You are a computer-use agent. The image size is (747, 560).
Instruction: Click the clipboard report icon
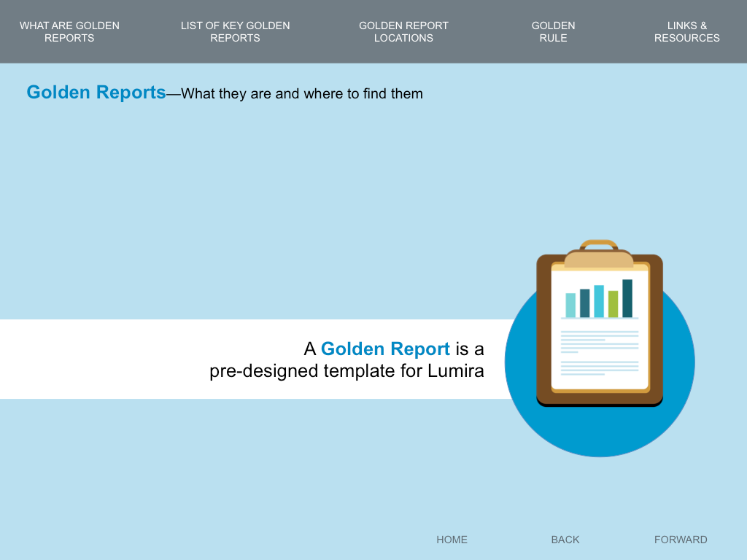(x=600, y=324)
